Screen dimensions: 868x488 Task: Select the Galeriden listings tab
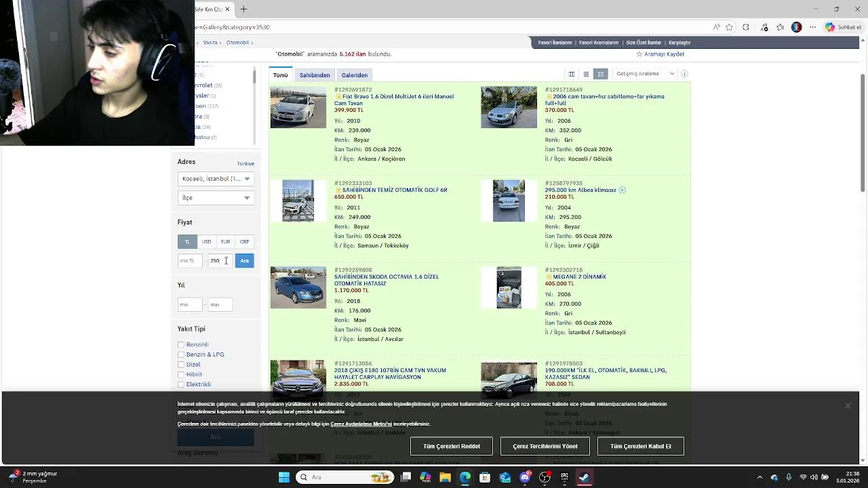coord(355,75)
